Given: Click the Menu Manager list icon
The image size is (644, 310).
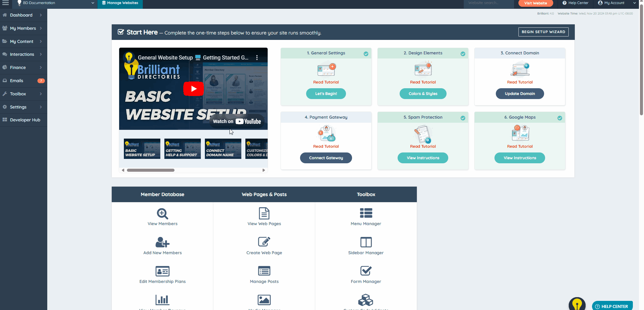Looking at the screenshot, I should tap(366, 213).
